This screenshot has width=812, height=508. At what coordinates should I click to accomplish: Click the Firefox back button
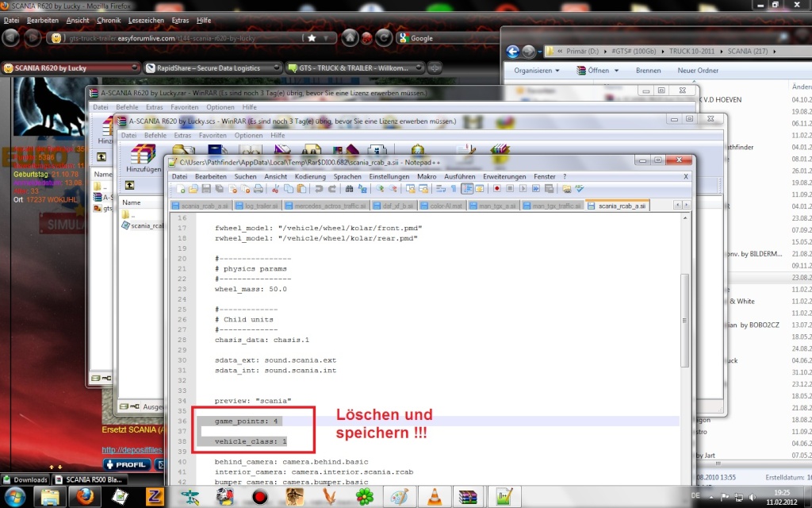(x=11, y=38)
